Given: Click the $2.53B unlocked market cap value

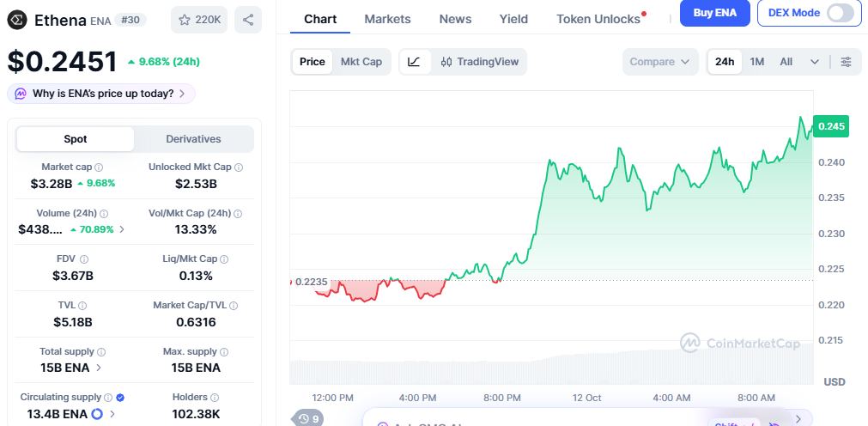Looking at the screenshot, I should (196, 183).
